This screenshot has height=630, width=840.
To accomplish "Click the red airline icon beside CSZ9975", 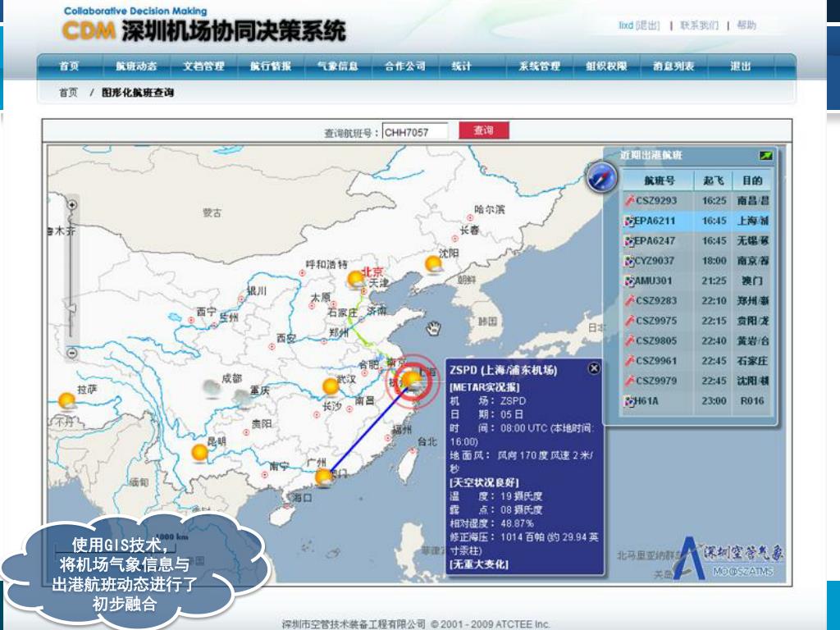I will (x=629, y=321).
